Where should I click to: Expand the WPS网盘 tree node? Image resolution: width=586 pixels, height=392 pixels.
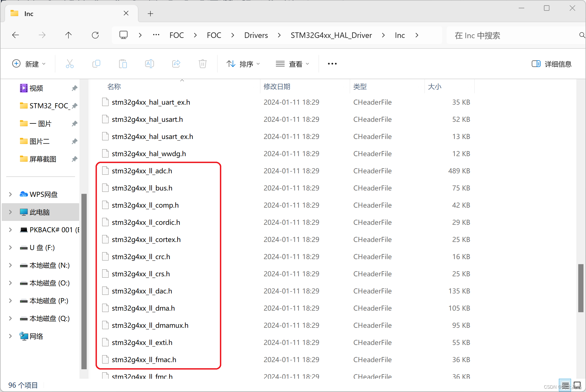(x=11, y=194)
